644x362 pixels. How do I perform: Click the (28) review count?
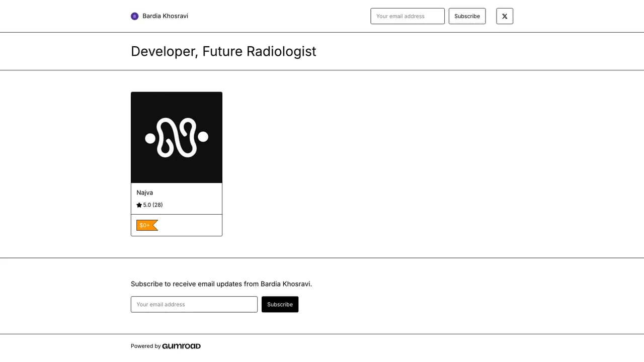pyautogui.click(x=157, y=205)
